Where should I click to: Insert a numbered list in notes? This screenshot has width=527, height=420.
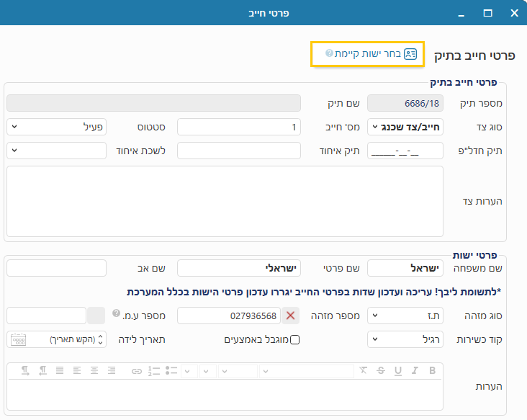[153, 370]
